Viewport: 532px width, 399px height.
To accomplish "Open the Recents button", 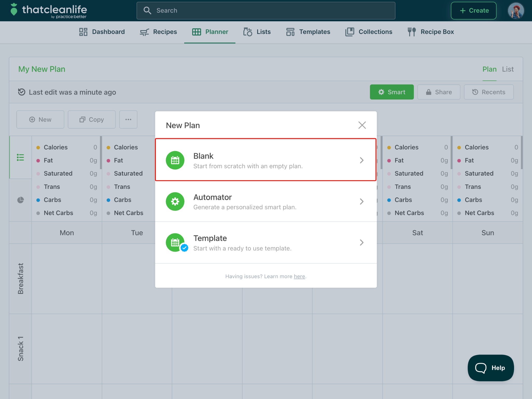I will click(489, 92).
